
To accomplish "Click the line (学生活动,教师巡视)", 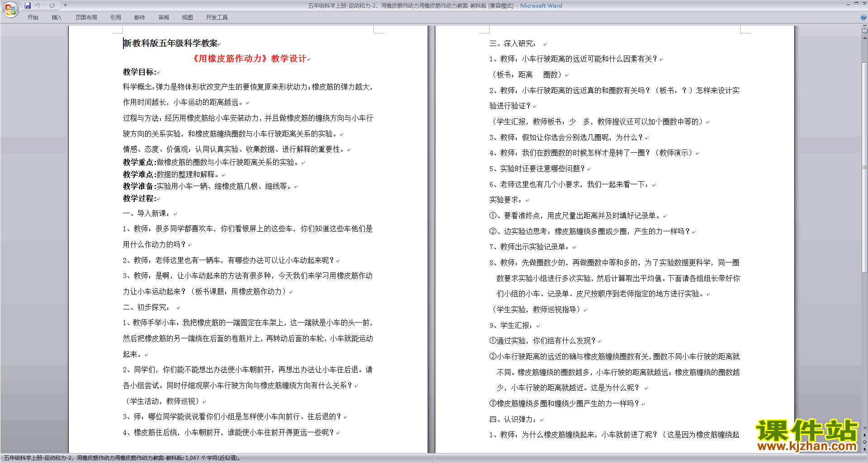I will [x=162, y=402].
